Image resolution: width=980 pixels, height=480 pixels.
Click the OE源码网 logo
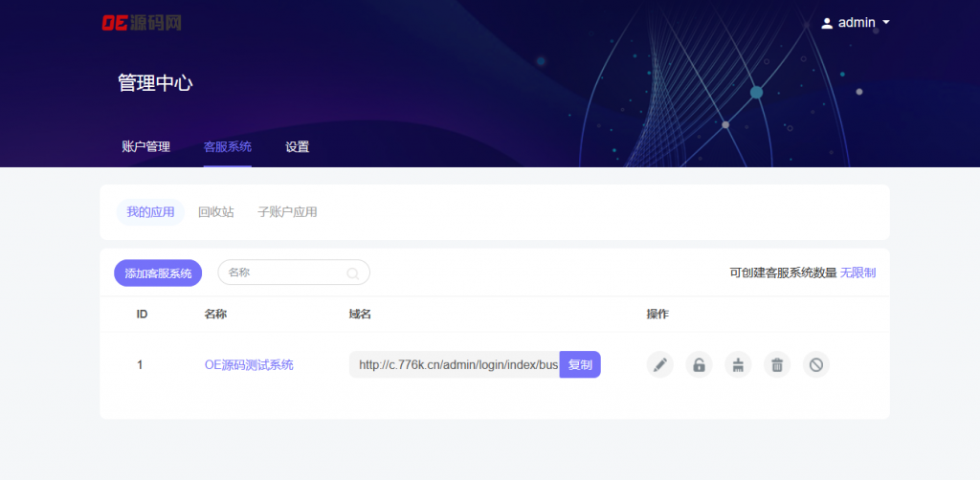142,23
